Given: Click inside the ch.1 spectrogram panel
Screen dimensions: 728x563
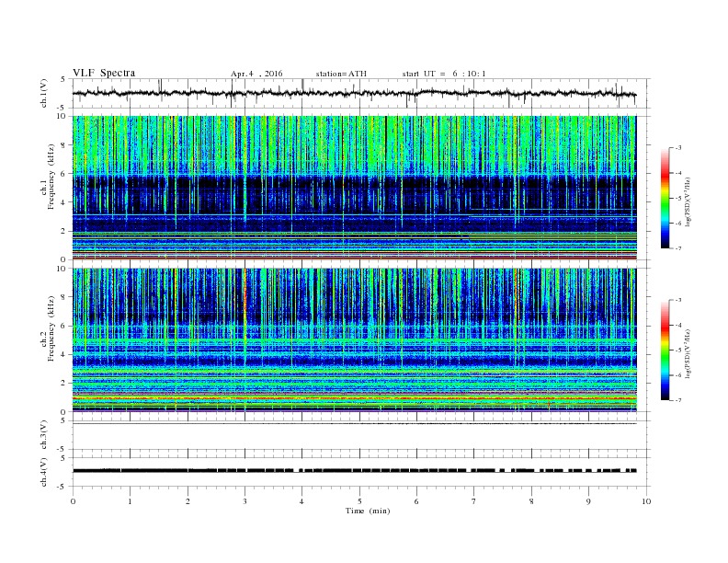Looking at the screenshot, I should point(354,188).
